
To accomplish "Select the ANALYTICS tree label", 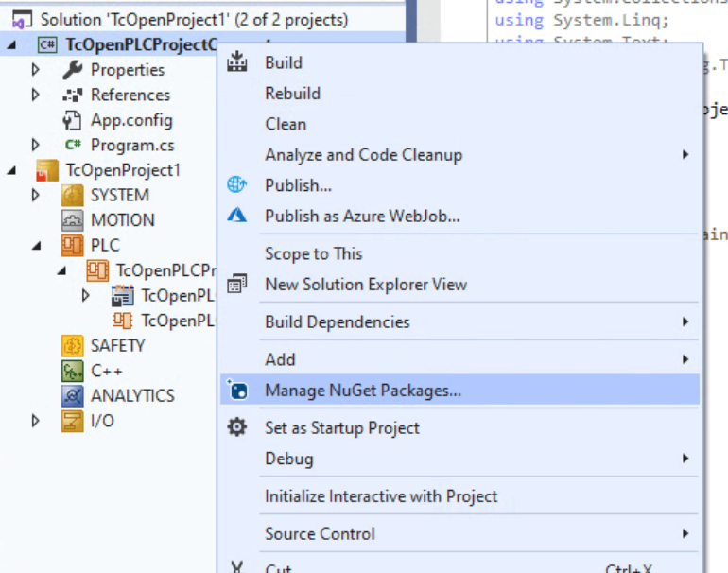I will [132, 395].
